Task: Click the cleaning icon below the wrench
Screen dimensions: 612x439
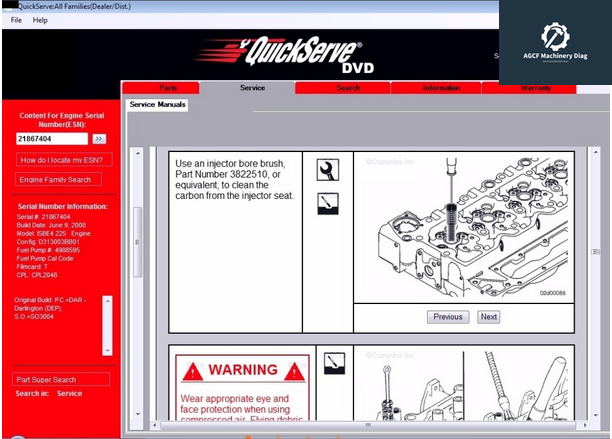Action: click(328, 204)
